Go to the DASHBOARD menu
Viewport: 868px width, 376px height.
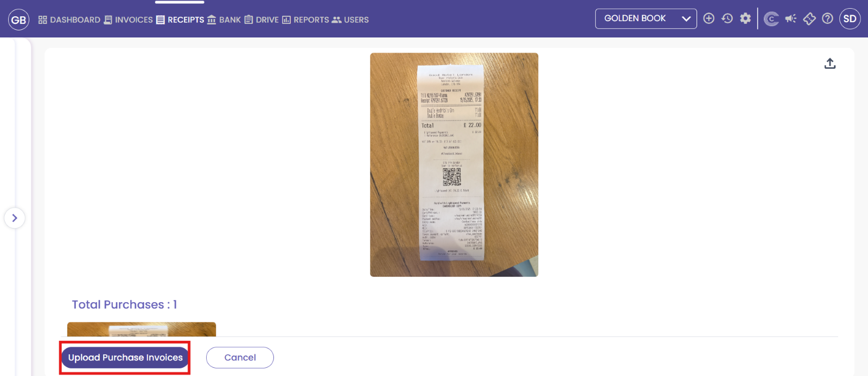pos(69,20)
